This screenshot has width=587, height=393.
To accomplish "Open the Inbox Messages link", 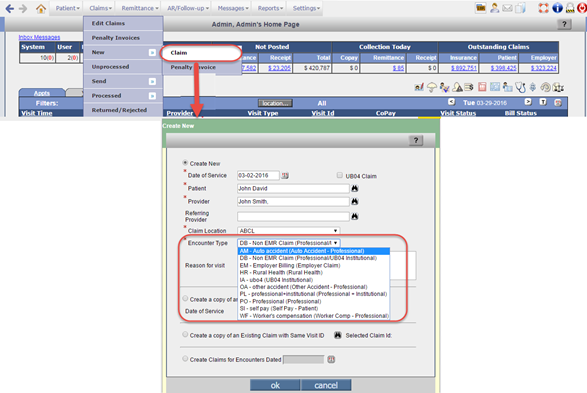I will (x=39, y=37).
